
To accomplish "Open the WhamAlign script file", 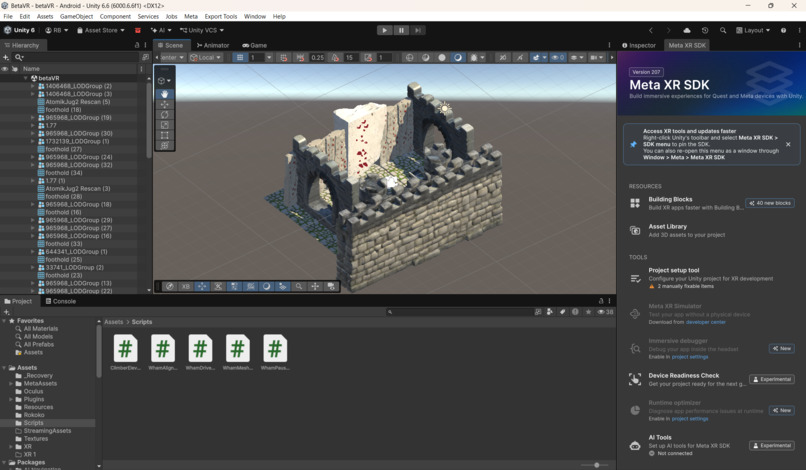I will 162,352.
